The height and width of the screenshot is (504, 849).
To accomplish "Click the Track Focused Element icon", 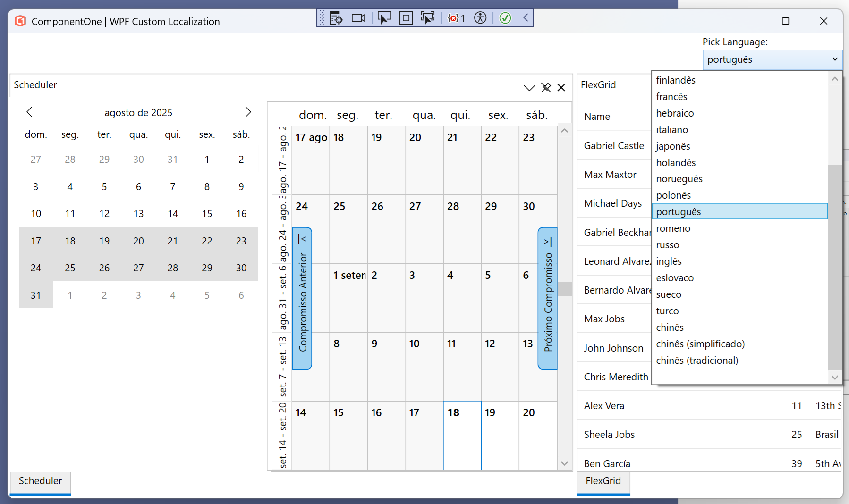I will [x=428, y=18].
